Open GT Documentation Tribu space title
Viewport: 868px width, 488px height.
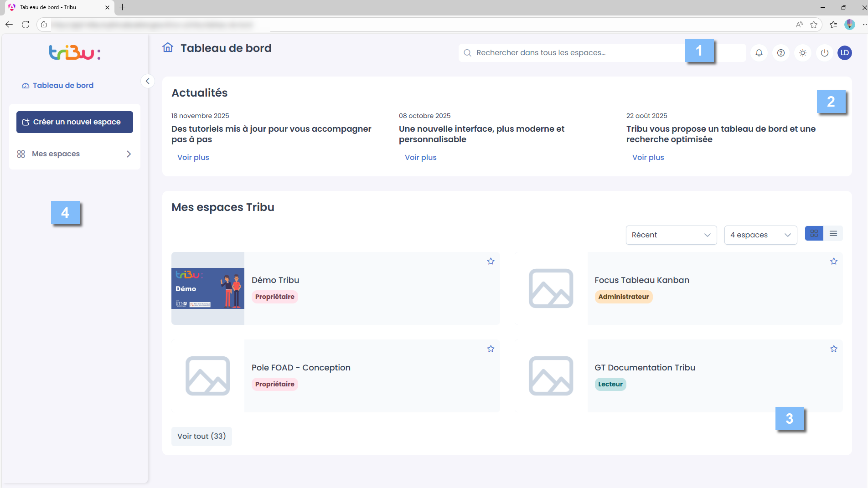click(x=645, y=368)
